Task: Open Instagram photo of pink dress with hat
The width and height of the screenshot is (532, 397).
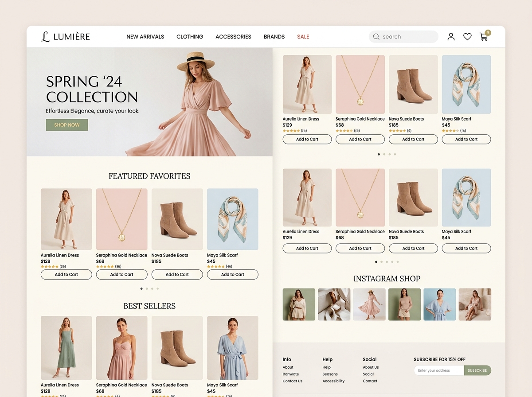Action: (369, 304)
